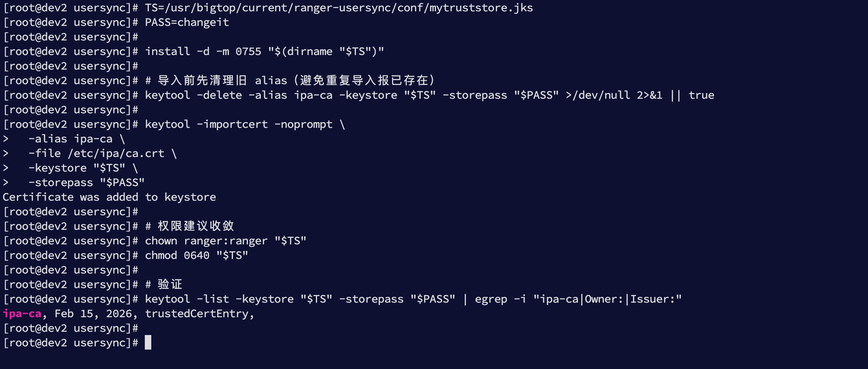This screenshot has height=369, width=868.
Task: Click the "chmod 0640" command
Action: point(177,255)
